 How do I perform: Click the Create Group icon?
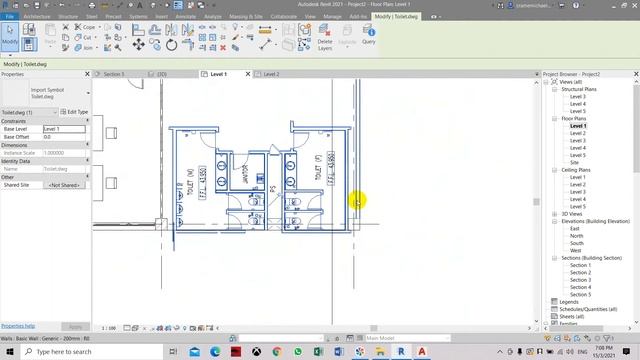click(x=304, y=30)
